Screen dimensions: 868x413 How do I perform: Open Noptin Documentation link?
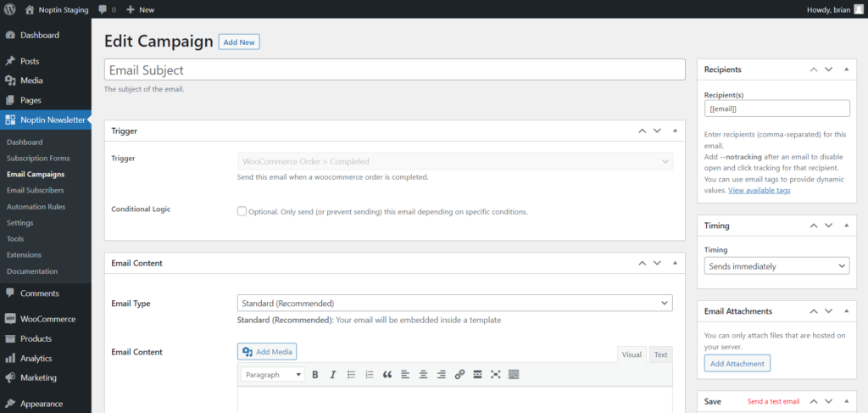tap(32, 271)
